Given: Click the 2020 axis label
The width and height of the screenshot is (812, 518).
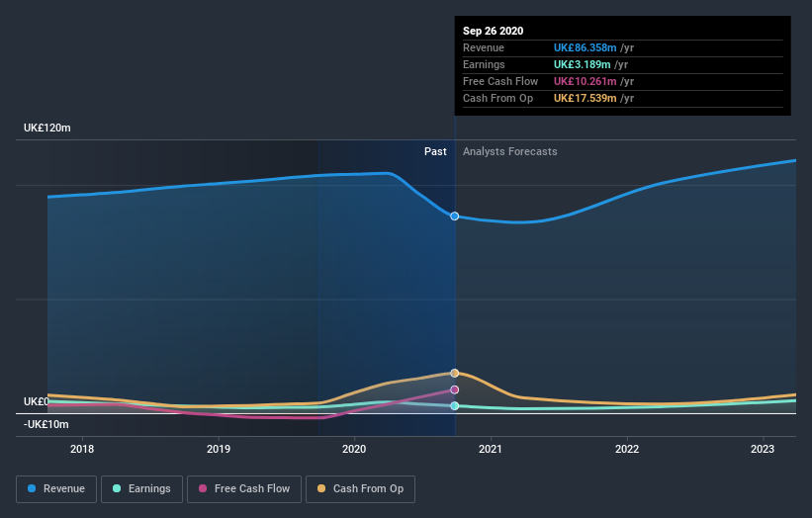Looking at the screenshot, I should (x=354, y=449).
